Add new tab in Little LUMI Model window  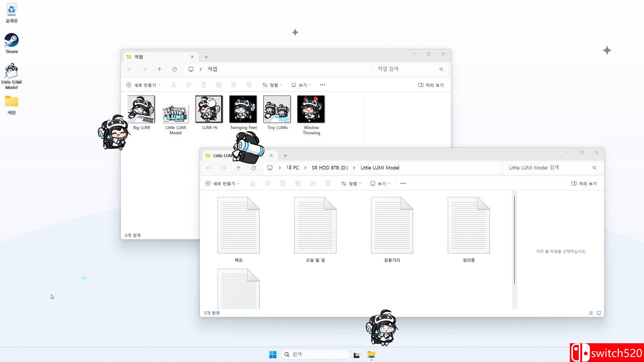pos(285,156)
